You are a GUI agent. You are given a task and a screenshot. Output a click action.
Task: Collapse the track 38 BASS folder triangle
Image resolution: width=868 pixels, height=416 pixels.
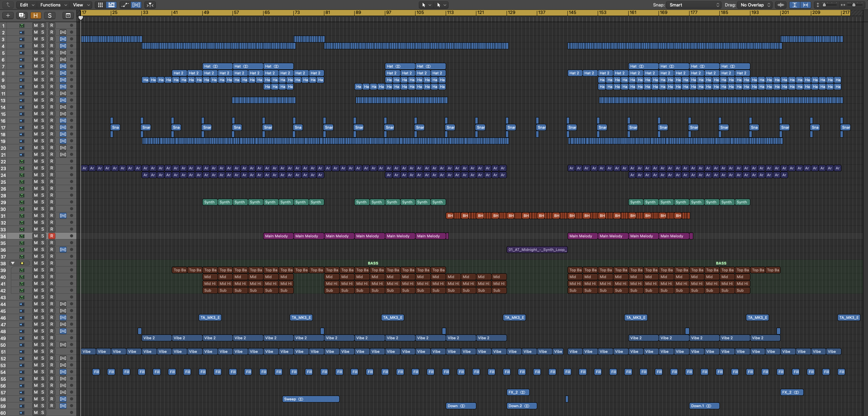point(13,263)
